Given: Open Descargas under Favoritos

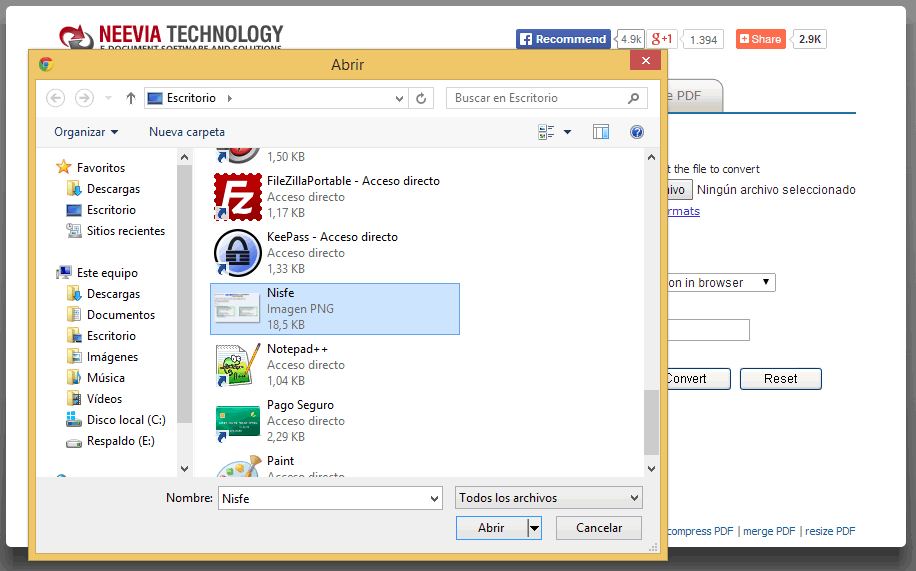Looking at the screenshot, I should point(113,189).
